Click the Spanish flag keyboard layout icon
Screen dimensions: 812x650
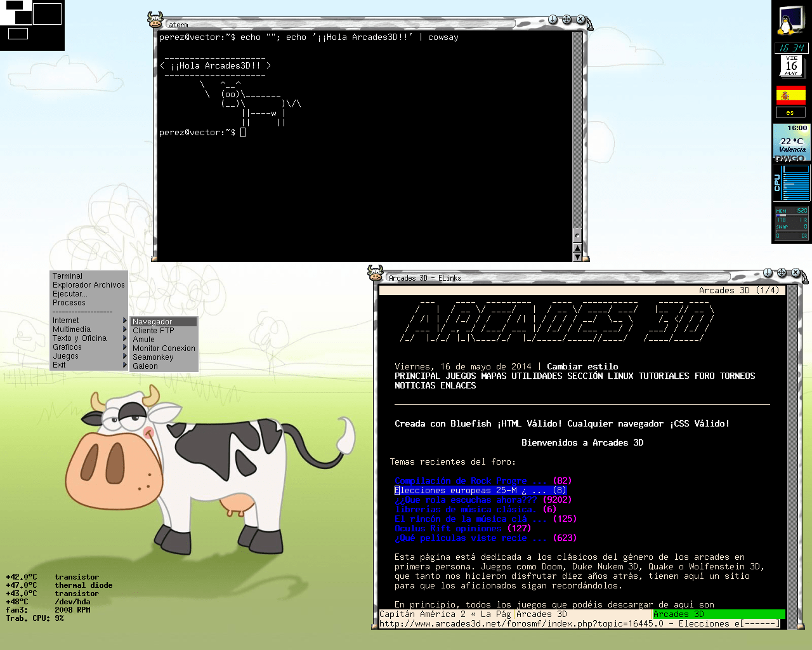(790, 96)
